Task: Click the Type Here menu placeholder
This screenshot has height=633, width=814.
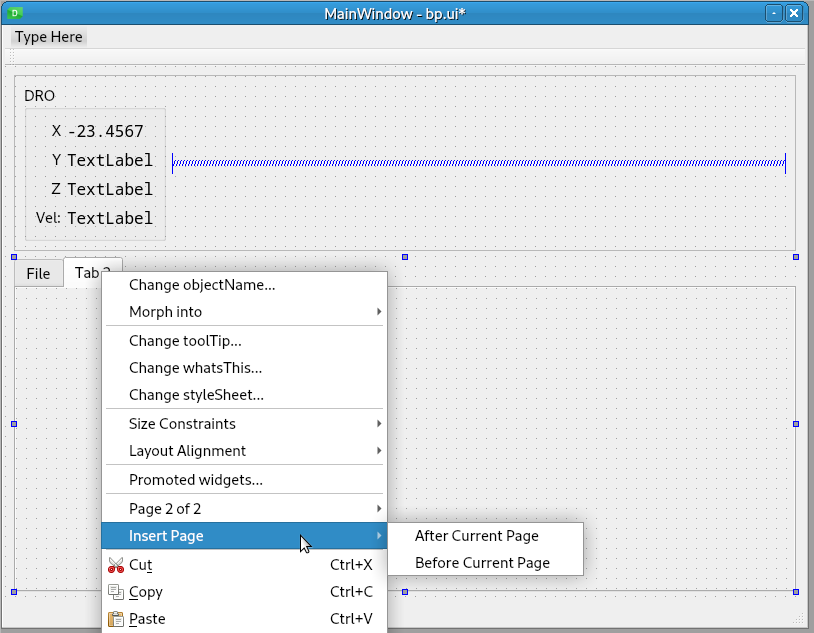Action: click(x=49, y=37)
